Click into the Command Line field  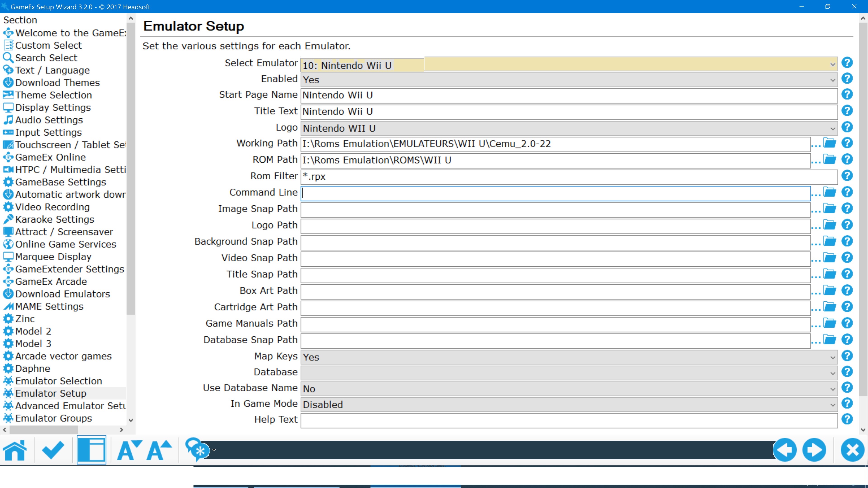[x=556, y=194]
